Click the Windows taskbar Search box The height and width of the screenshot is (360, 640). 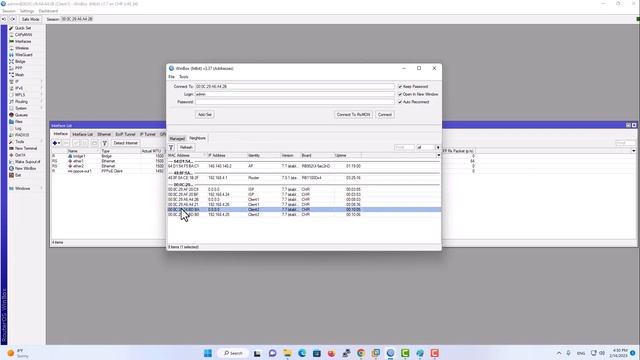(233, 353)
